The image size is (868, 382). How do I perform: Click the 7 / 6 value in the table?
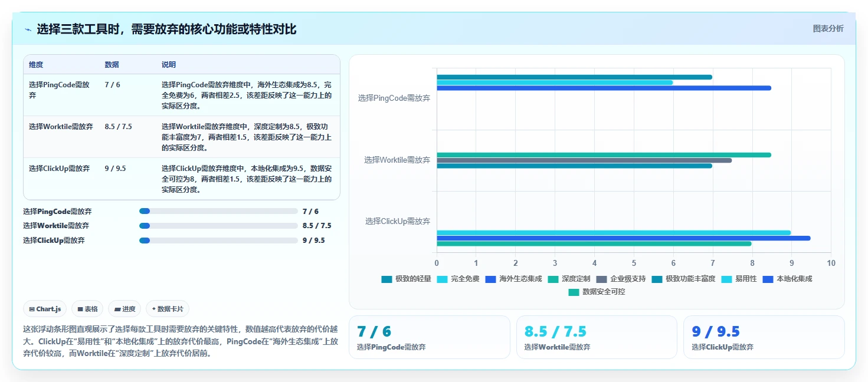point(112,85)
